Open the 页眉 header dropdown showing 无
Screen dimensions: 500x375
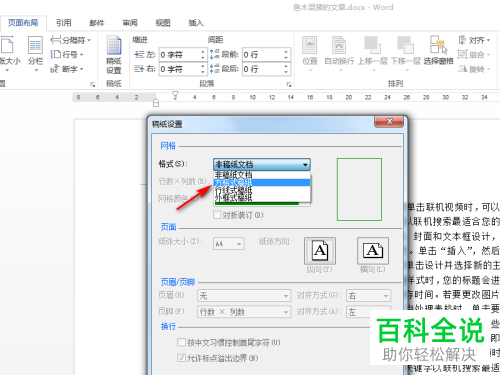coord(244,296)
